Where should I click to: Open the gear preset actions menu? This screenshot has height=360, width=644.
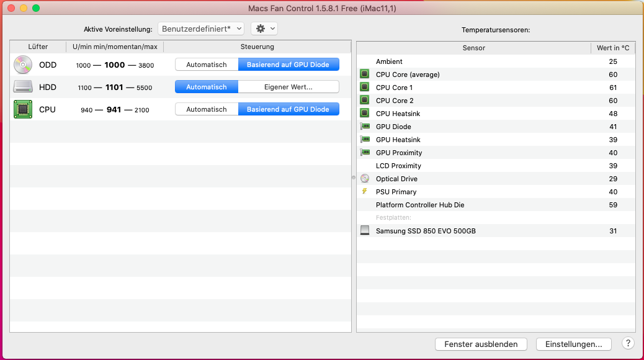pyautogui.click(x=264, y=29)
